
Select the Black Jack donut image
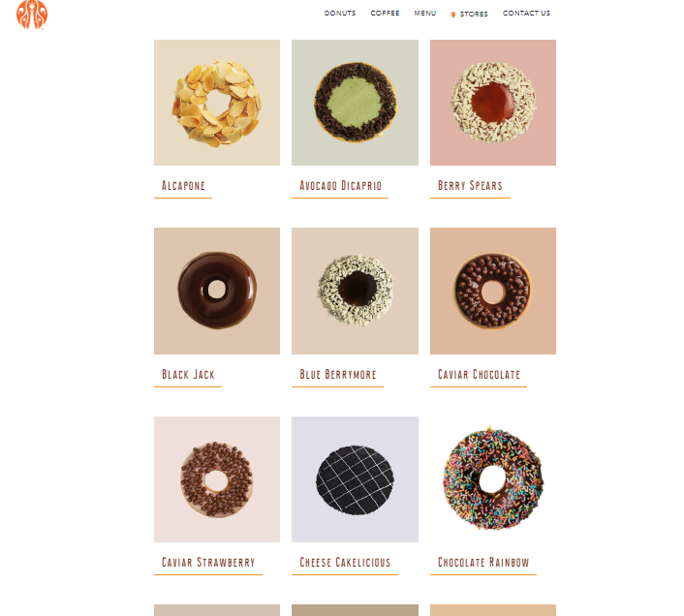click(x=217, y=291)
